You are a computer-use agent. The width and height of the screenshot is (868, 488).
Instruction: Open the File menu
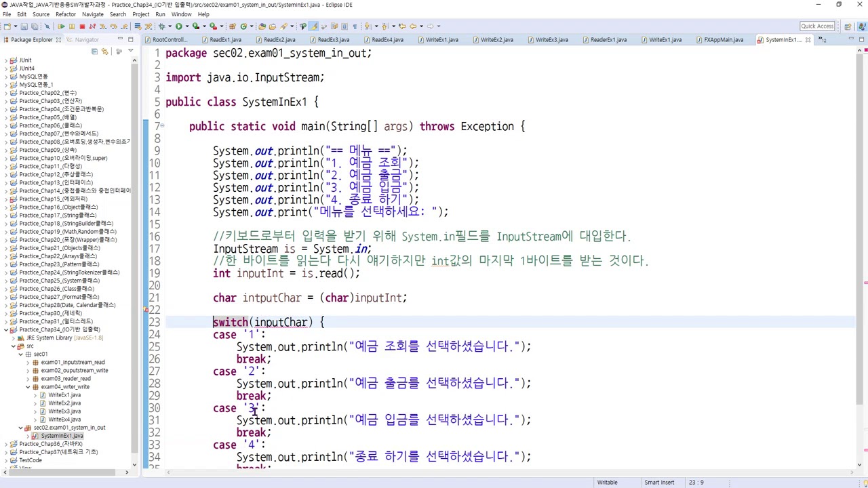(7, 14)
